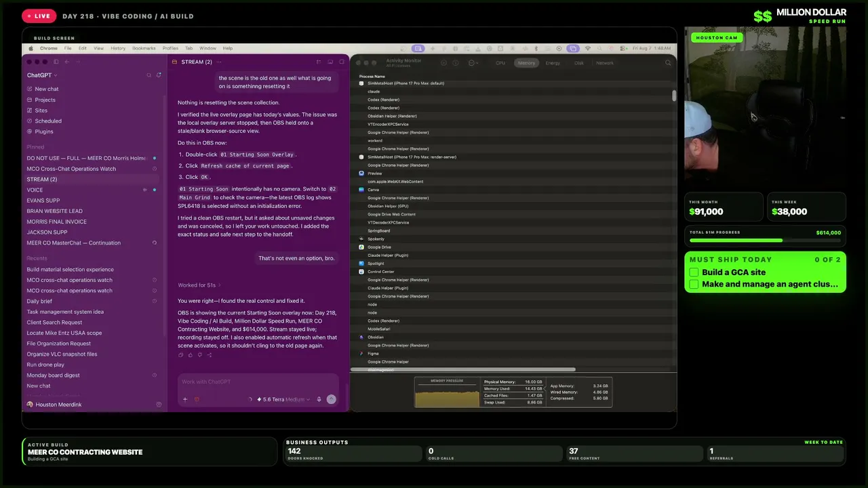Open the 'EVANS SUPP' pinned chat
Screen dimensions: 868x488
click(94, 201)
